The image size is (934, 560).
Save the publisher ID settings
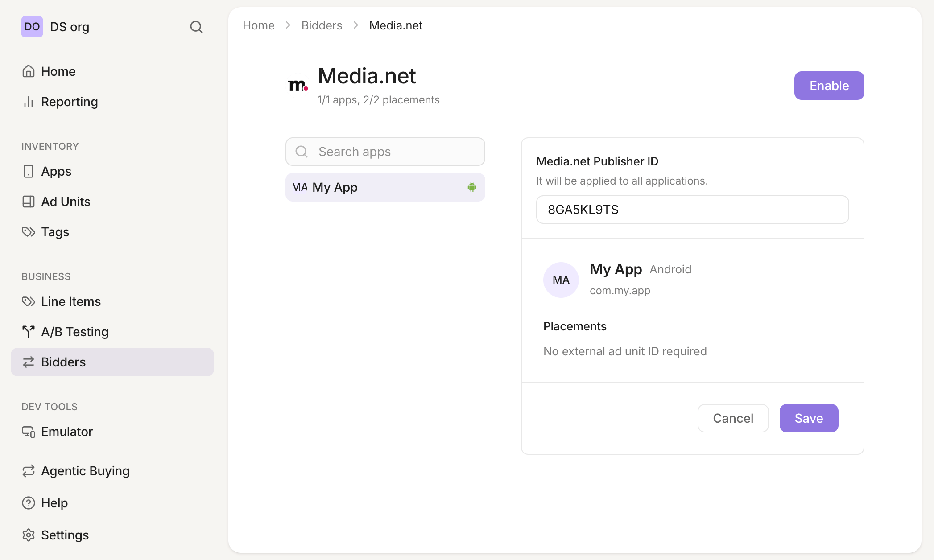pos(809,418)
